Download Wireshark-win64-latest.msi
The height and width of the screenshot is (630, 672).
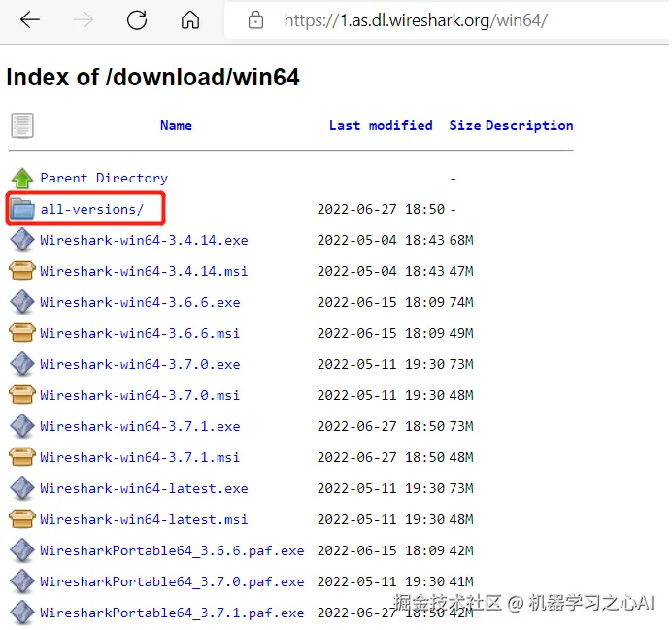coord(144,519)
